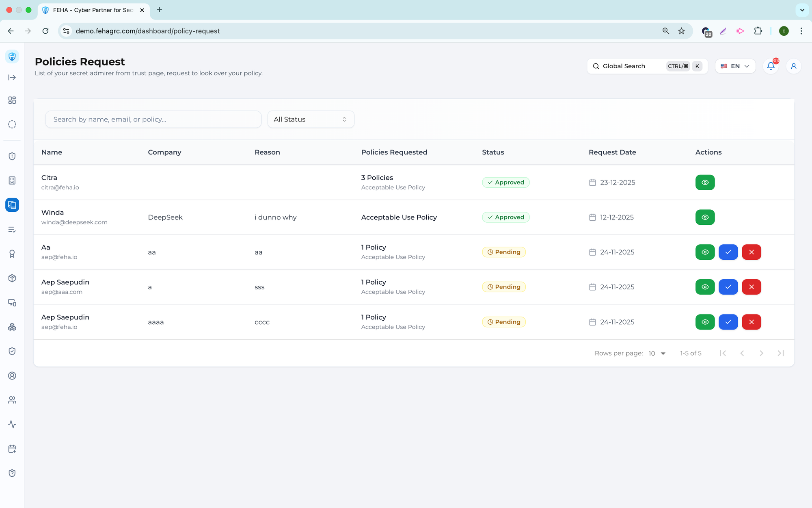This screenshot has width=812, height=508.
Task: Open the All Status filter dropdown
Action: pyautogui.click(x=311, y=119)
